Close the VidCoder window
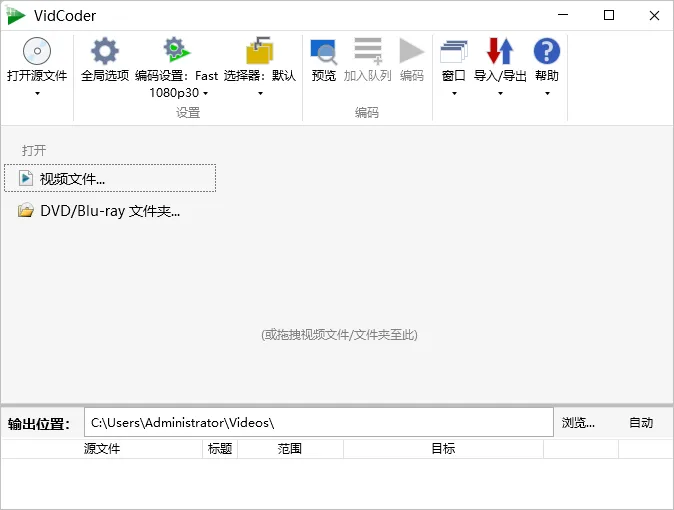The height and width of the screenshot is (510, 674). [654, 15]
